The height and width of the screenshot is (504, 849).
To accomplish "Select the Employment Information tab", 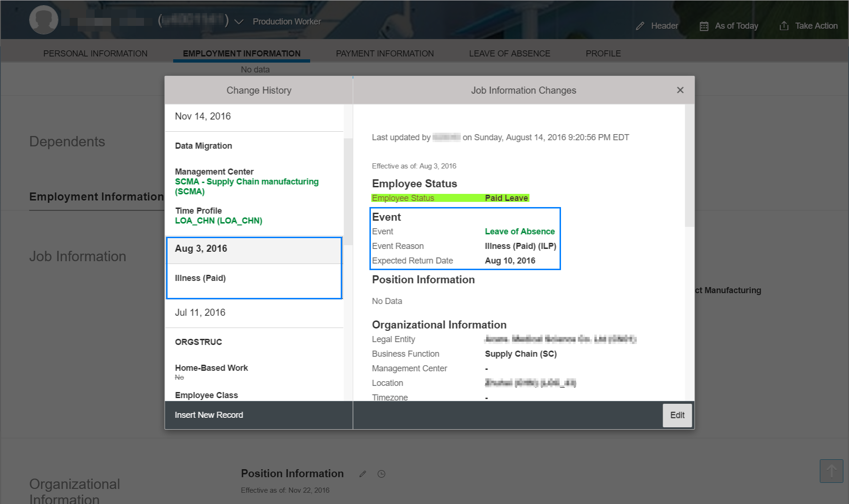I will pos(241,54).
